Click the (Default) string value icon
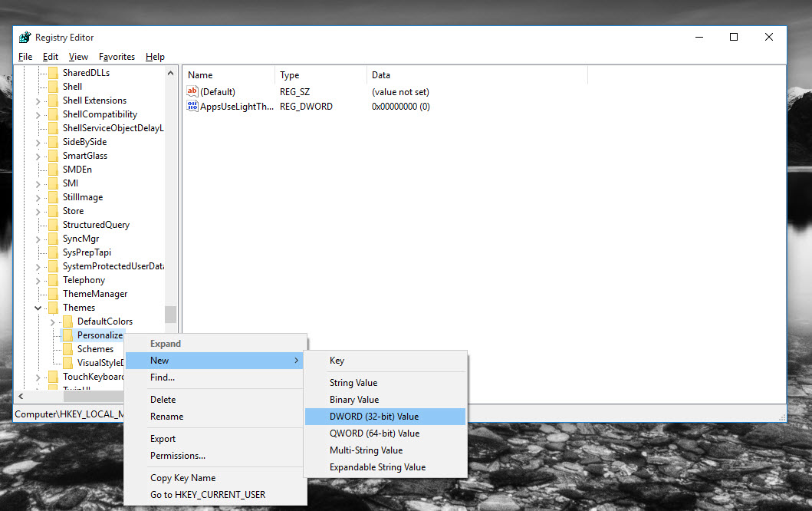812x511 pixels. coord(192,92)
